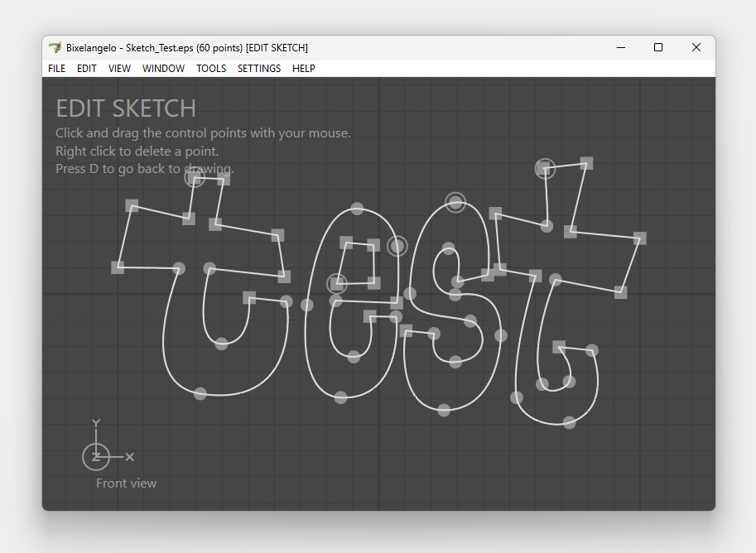Select the bottommost circle point of first T

pyautogui.click(x=200, y=393)
